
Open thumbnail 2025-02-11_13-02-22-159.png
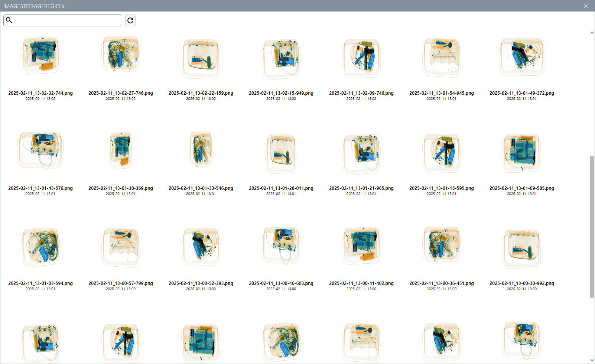point(201,59)
